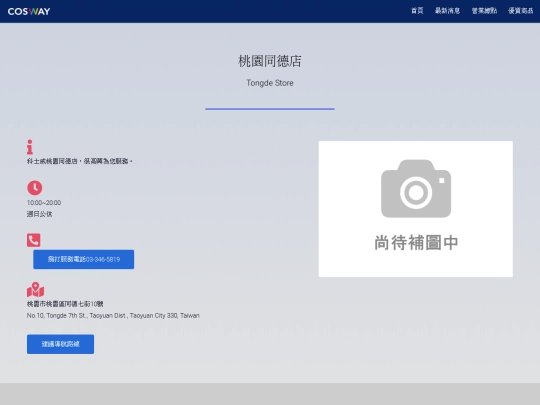The image size is (540, 405).
Task: Click the blue navigation route button
Action: tap(60, 344)
